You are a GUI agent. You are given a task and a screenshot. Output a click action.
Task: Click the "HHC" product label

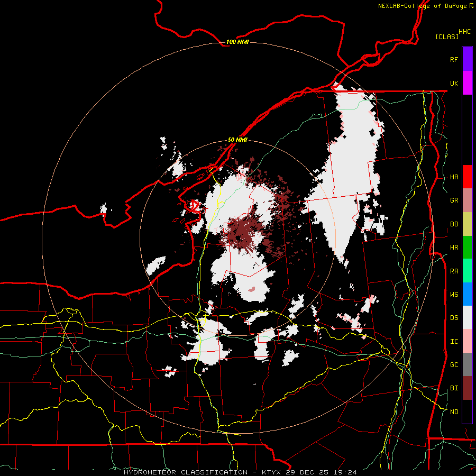click(x=465, y=32)
